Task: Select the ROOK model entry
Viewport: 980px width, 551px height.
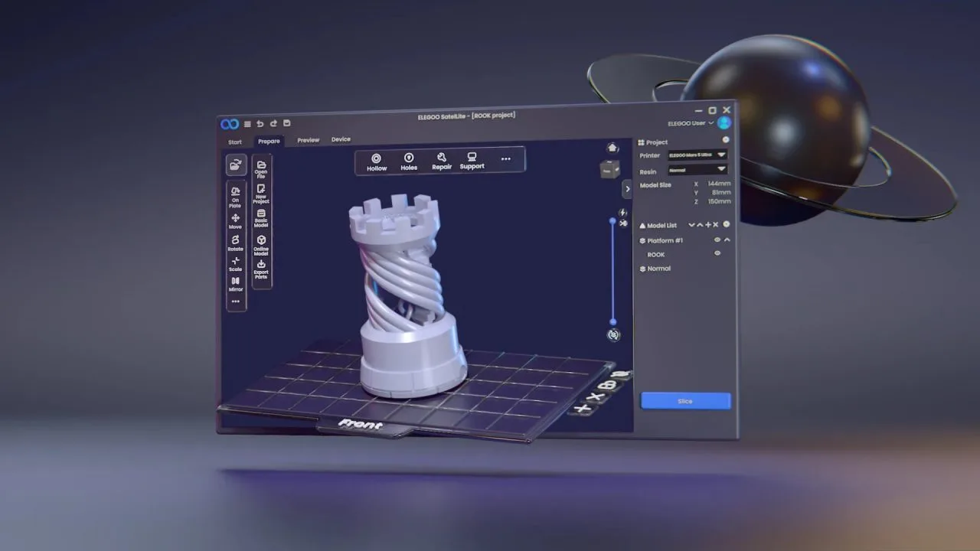Action: point(656,254)
